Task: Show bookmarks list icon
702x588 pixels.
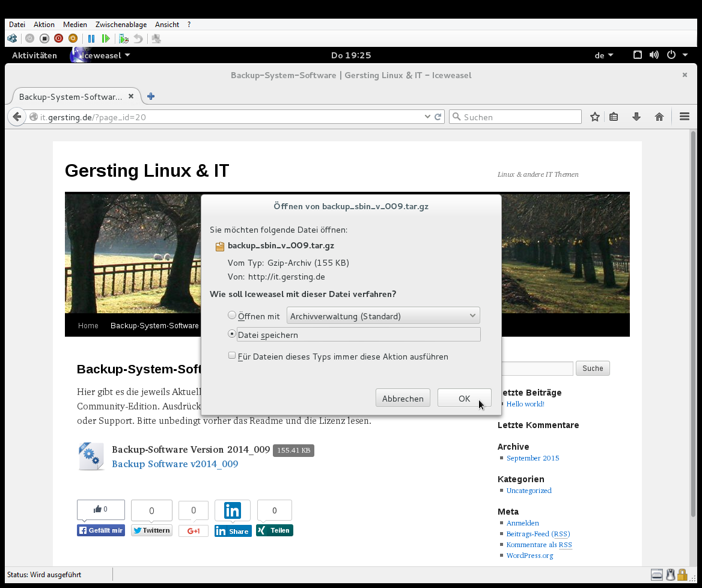Action: [614, 117]
